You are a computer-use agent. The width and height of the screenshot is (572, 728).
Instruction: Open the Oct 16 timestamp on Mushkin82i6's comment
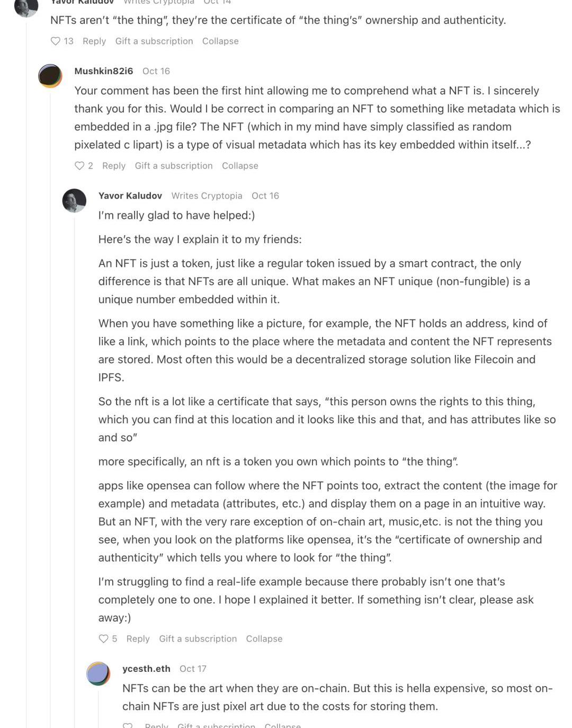pyautogui.click(x=156, y=71)
